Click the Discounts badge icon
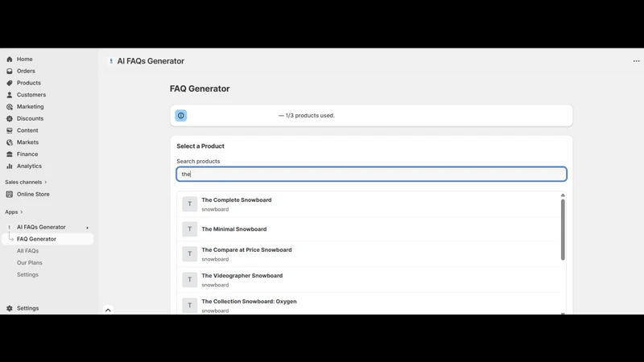This screenshot has width=644, height=362. click(10, 118)
